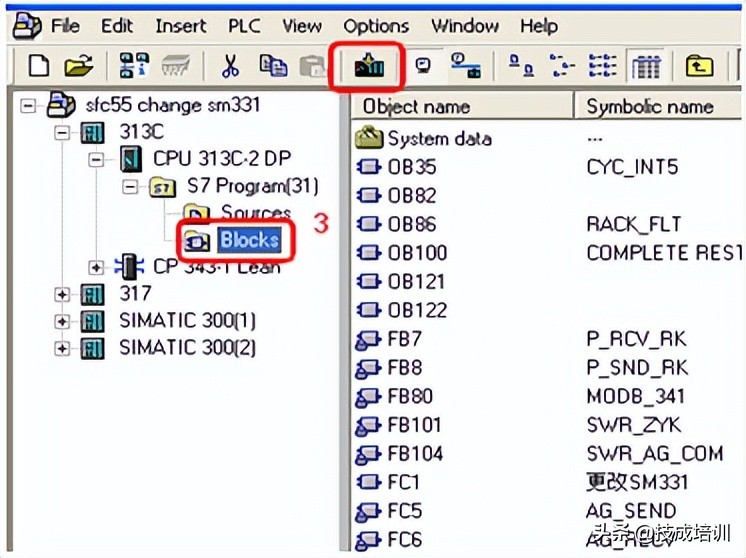Click the FB7 function block icon
The width and height of the screenshot is (746, 558).
(368, 339)
